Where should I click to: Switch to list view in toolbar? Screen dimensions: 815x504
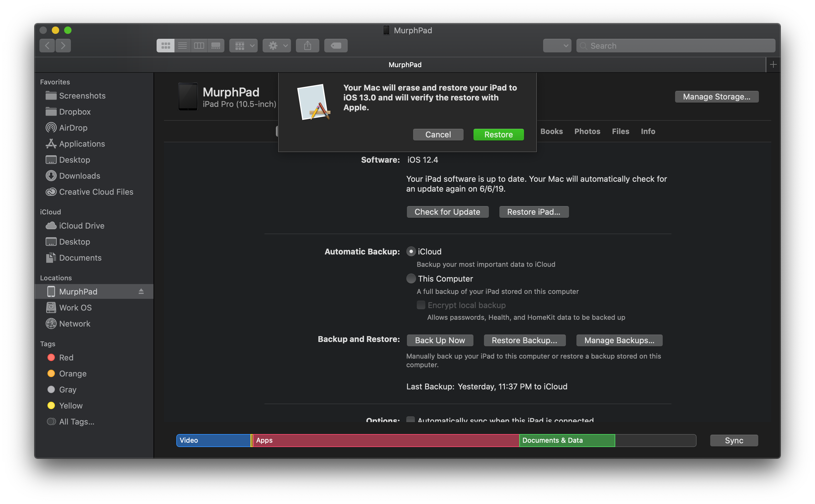coord(182,46)
